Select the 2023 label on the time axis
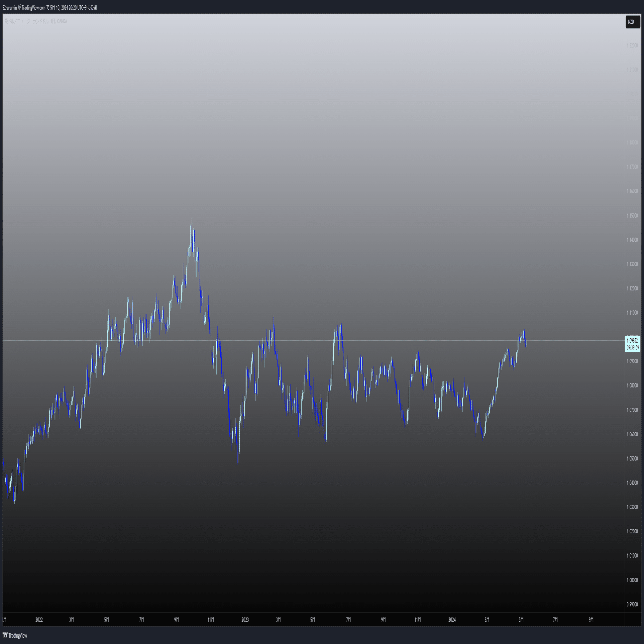Image resolution: width=644 pixels, height=644 pixels. coord(245,620)
